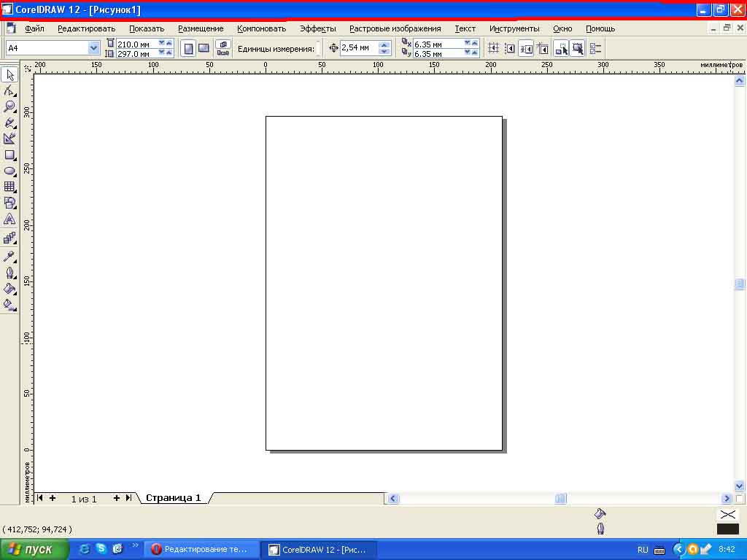Select the Rectangle tool
Viewport: 747px width, 560px height.
(x=9, y=155)
